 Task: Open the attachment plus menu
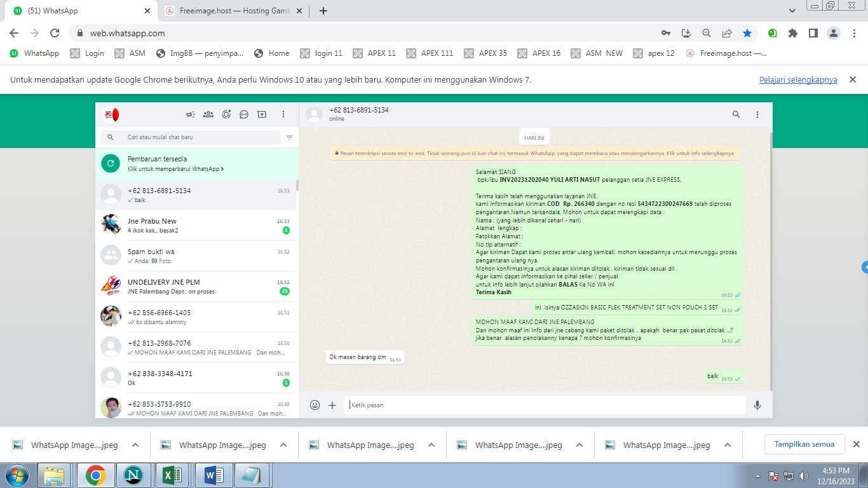tap(332, 405)
